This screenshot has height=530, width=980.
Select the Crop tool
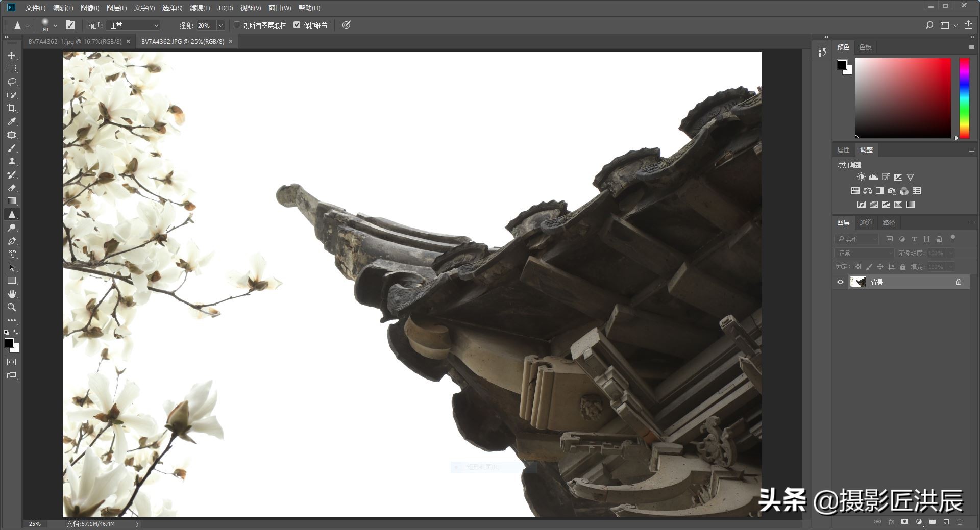point(12,108)
